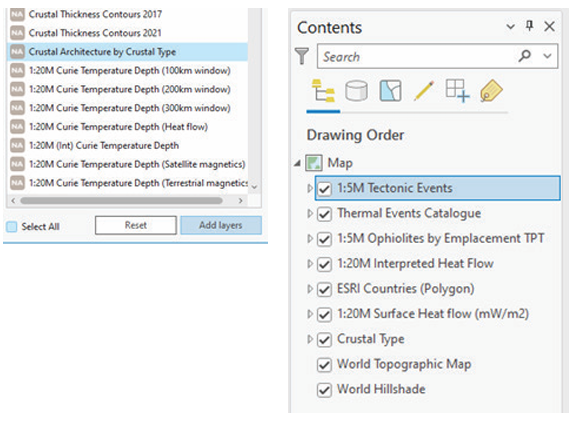Enable the Select All checkbox
The height and width of the screenshot is (422, 582).
[x=12, y=226]
